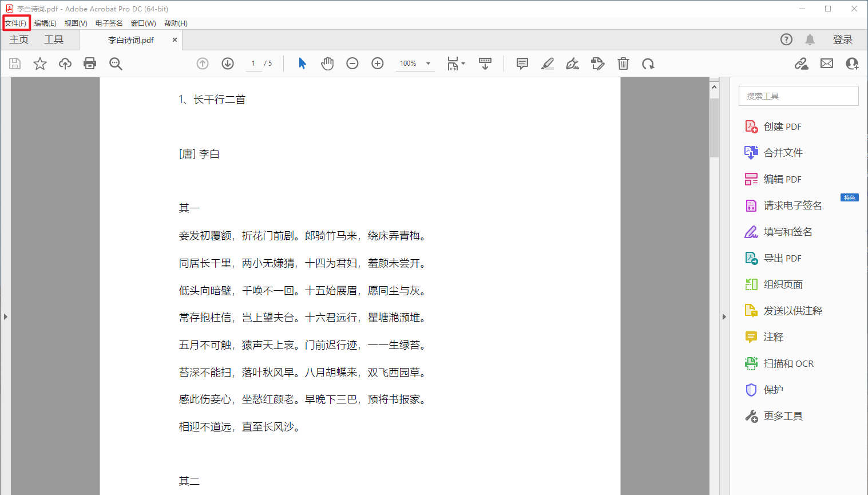Close the 李白诗词.pdf tab

(175, 39)
